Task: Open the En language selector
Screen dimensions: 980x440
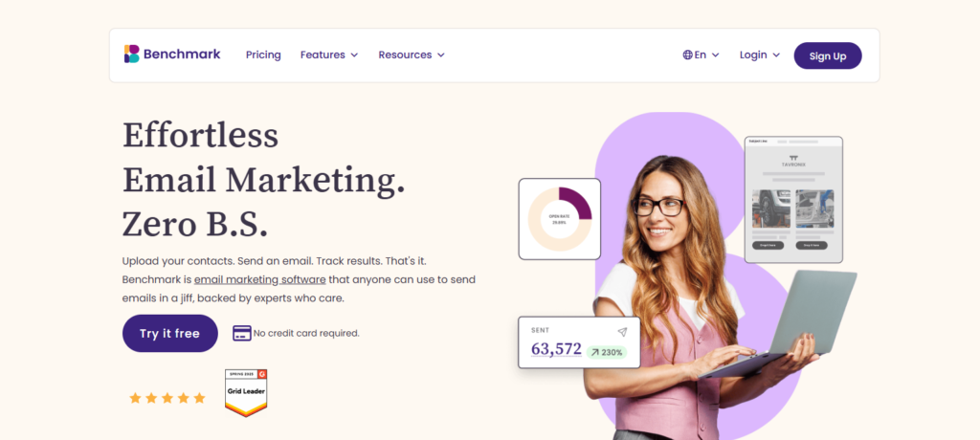Action: pyautogui.click(x=702, y=55)
